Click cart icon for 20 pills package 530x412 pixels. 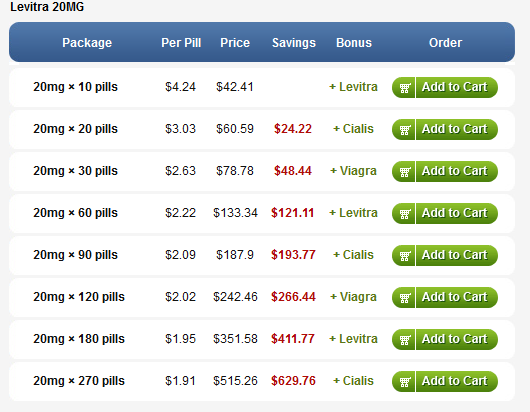405,129
